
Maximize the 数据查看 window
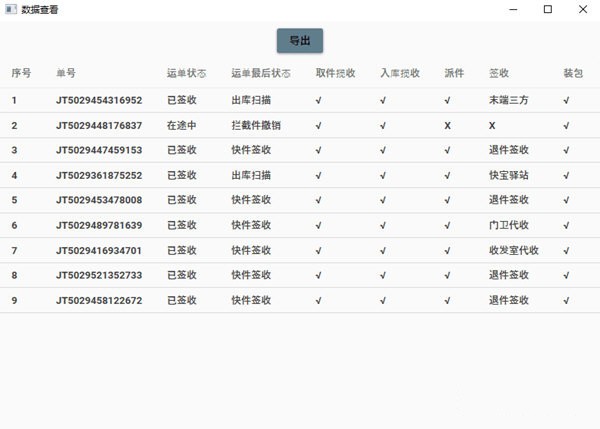(x=548, y=9)
